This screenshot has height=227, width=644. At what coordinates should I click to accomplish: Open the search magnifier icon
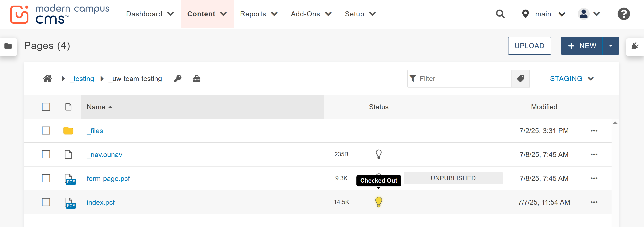(x=500, y=14)
